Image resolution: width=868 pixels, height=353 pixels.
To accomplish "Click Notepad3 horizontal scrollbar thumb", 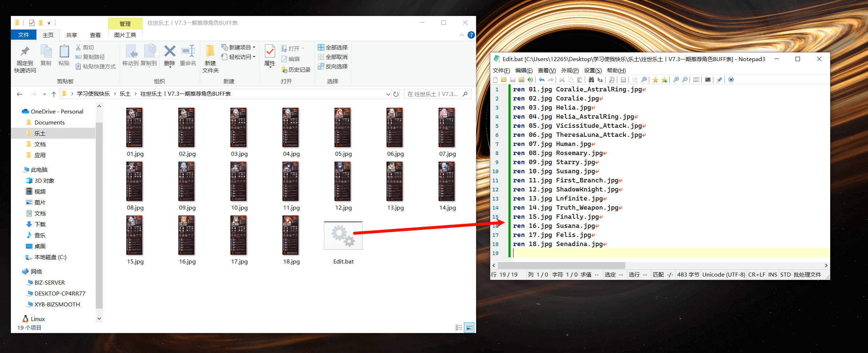I will point(561,265).
